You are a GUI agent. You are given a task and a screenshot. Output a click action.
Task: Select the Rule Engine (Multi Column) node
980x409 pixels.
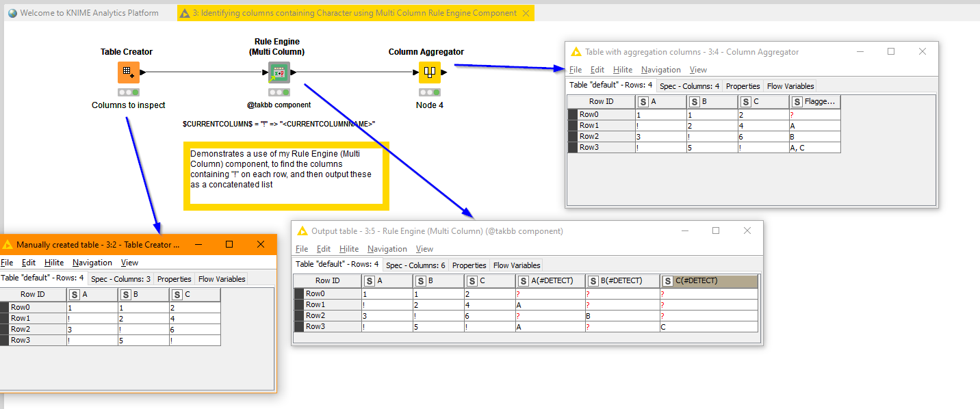[x=279, y=72]
